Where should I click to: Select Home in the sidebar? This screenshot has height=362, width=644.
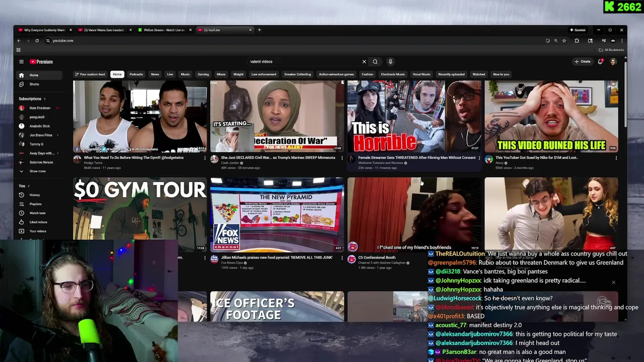point(39,75)
